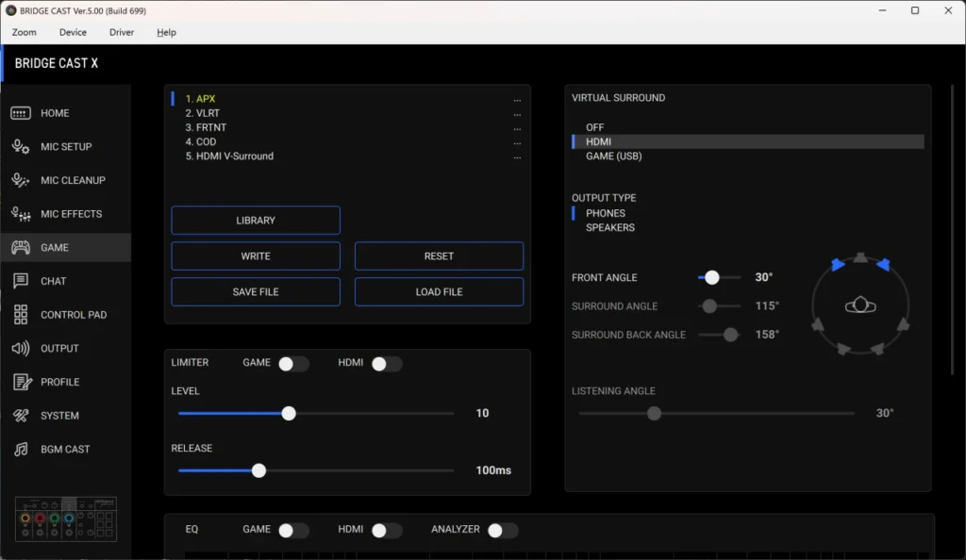Image resolution: width=966 pixels, height=560 pixels.
Task: Open options menu for APX preset
Action: point(517,99)
